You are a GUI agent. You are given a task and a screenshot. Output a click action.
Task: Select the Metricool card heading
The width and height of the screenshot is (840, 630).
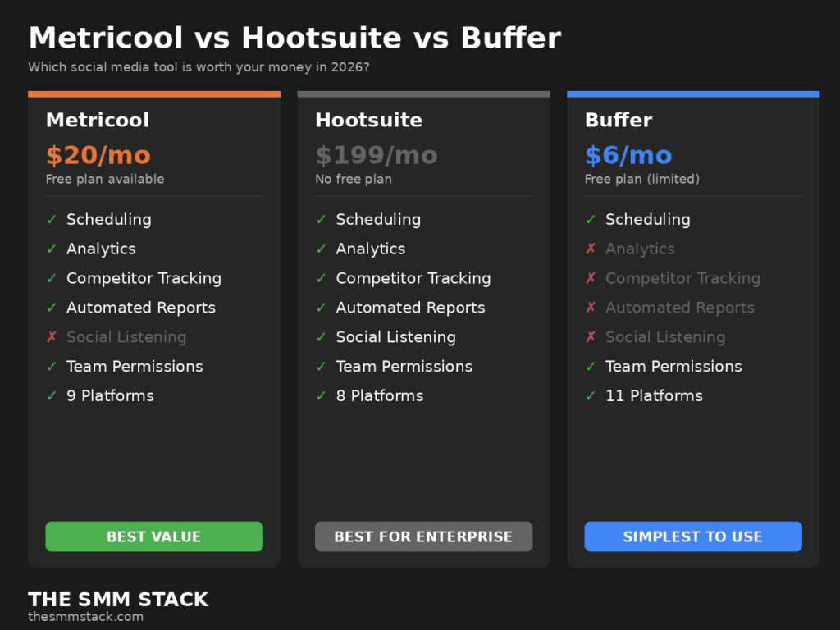[x=98, y=120]
